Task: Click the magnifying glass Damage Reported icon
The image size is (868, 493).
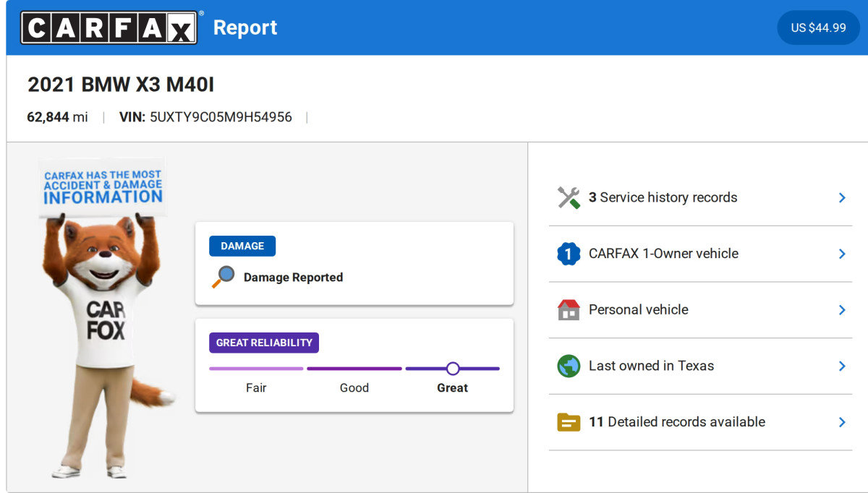Action: [224, 277]
